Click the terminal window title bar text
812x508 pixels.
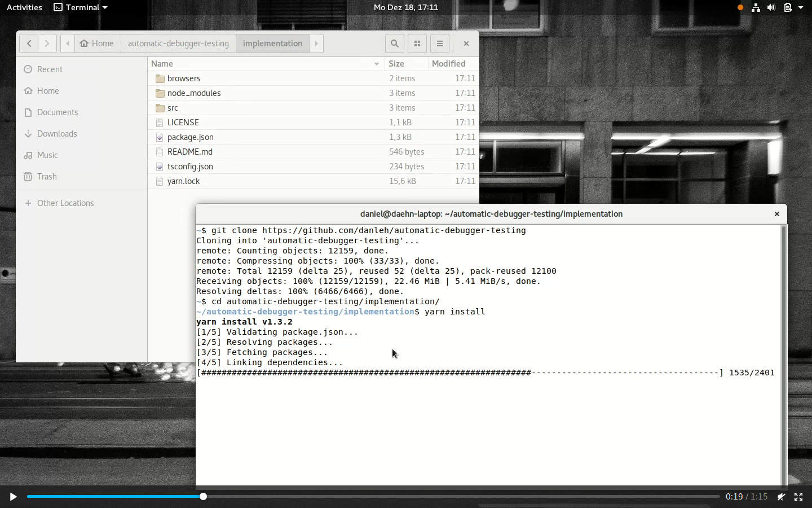coord(491,214)
